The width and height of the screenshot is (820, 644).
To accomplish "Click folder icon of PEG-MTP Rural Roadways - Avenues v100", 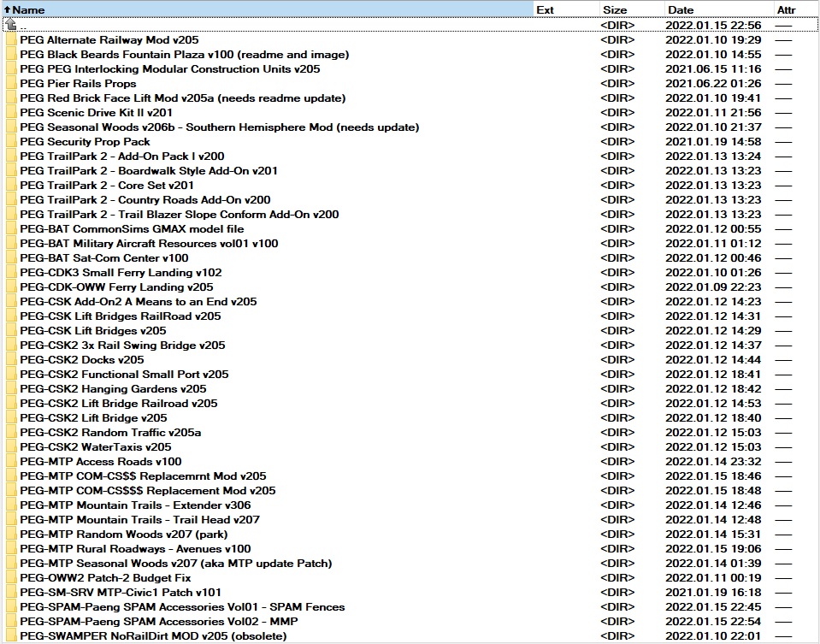I will point(11,549).
